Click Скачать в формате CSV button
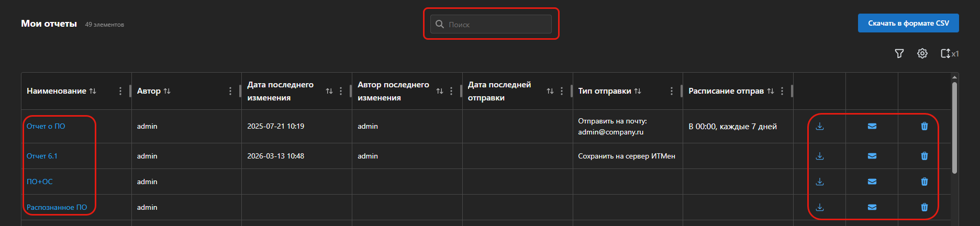 [x=908, y=23]
